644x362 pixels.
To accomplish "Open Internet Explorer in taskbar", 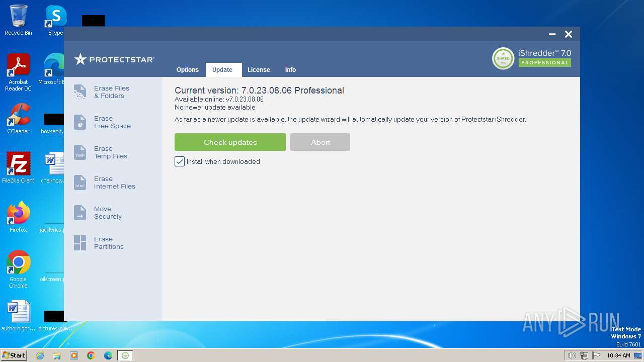I will click(x=40, y=355).
